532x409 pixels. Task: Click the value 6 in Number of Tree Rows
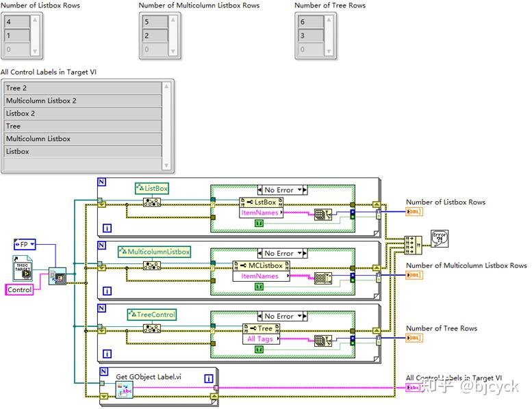pos(311,22)
